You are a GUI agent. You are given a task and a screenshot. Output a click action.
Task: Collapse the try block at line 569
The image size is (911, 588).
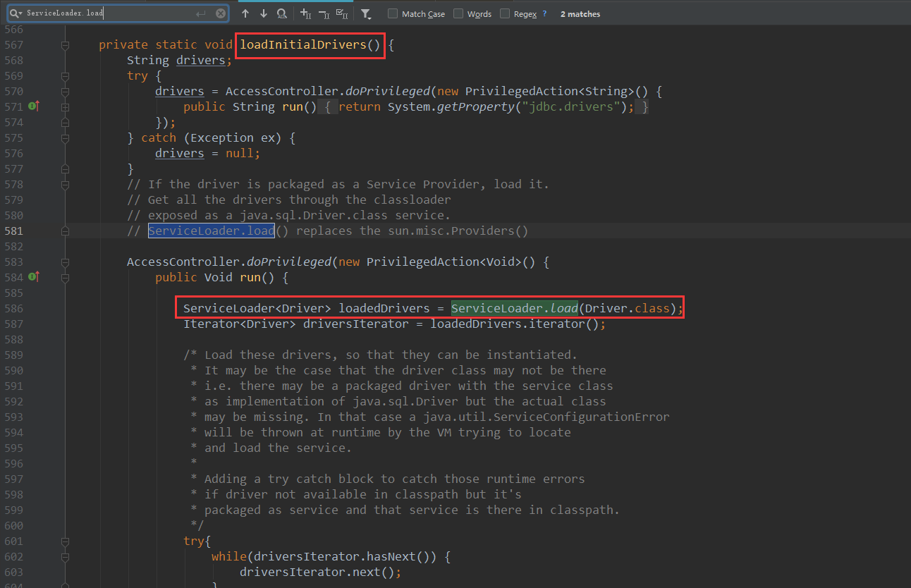65,75
